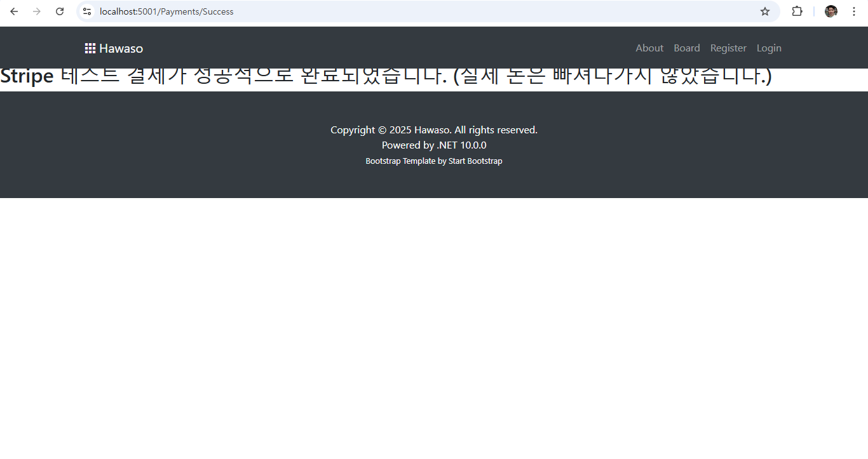The width and height of the screenshot is (868, 459).
Task: Click the Powered by .NET footer text
Action: tap(434, 145)
